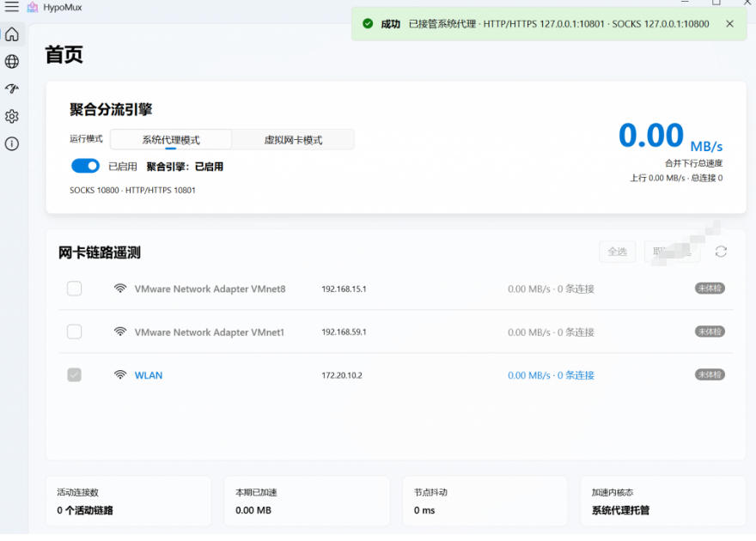Open the speed test gauge sidebar icon

click(x=12, y=88)
